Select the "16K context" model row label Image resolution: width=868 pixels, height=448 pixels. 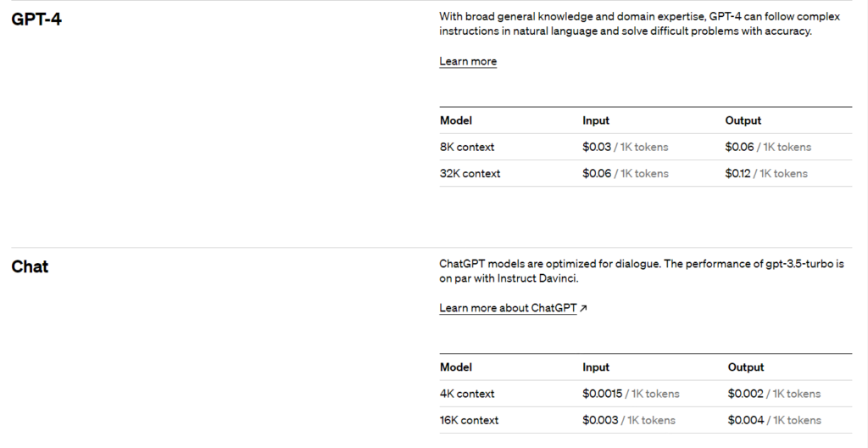click(x=469, y=420)
